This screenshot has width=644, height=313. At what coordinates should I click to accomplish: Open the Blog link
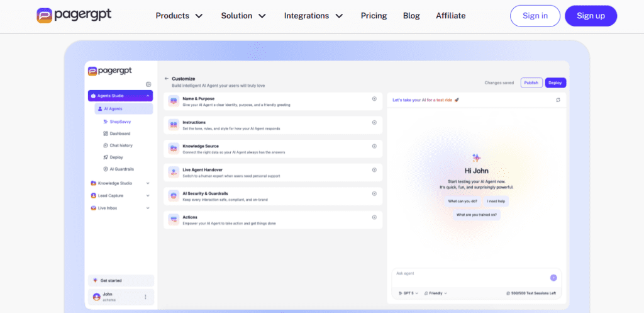[411, 16]
